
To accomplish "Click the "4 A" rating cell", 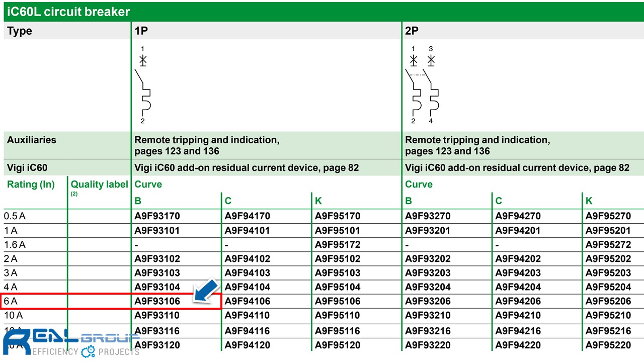I will pos(11,287).
